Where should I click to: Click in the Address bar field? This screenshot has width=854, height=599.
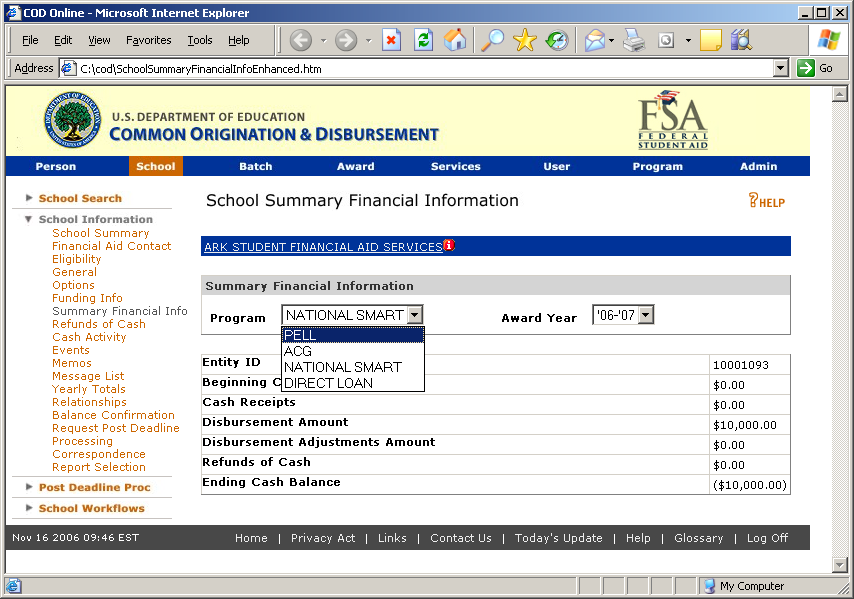point(420,69)
